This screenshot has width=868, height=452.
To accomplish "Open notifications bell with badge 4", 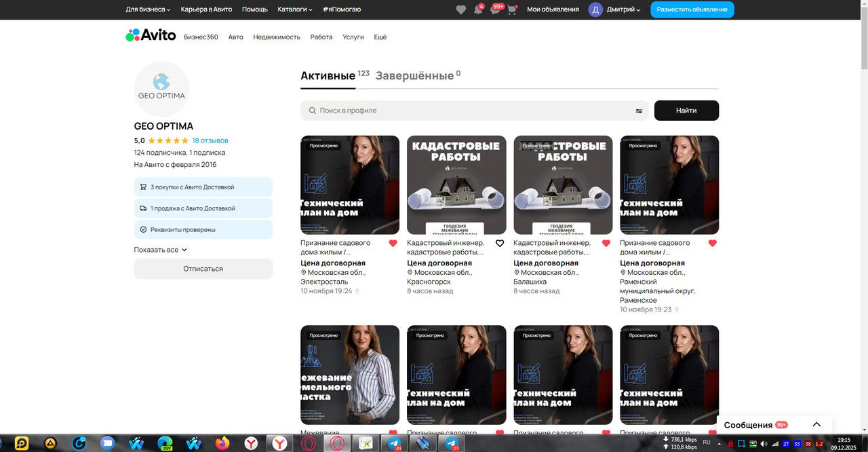I will tap(479, 10).
